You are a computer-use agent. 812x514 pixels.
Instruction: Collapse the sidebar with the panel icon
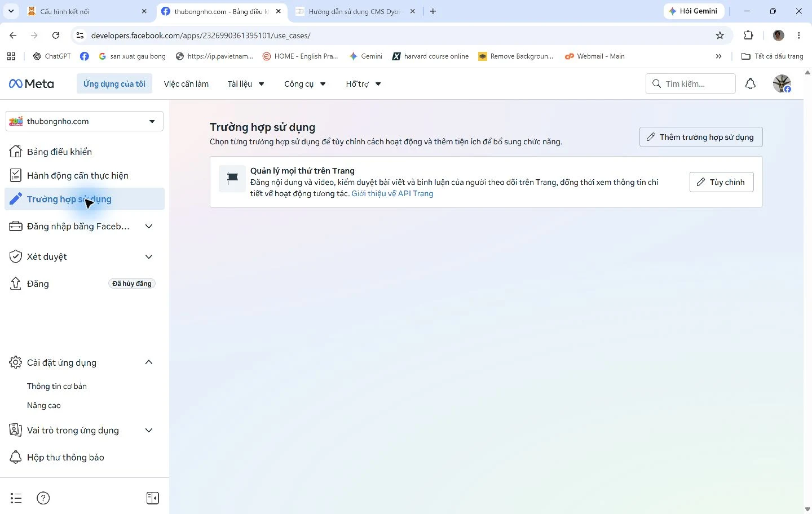coord(153,498)
